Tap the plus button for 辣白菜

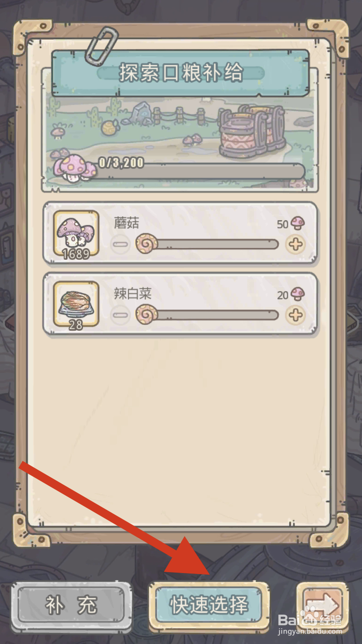pyautogui.click(x=295, y=316)
